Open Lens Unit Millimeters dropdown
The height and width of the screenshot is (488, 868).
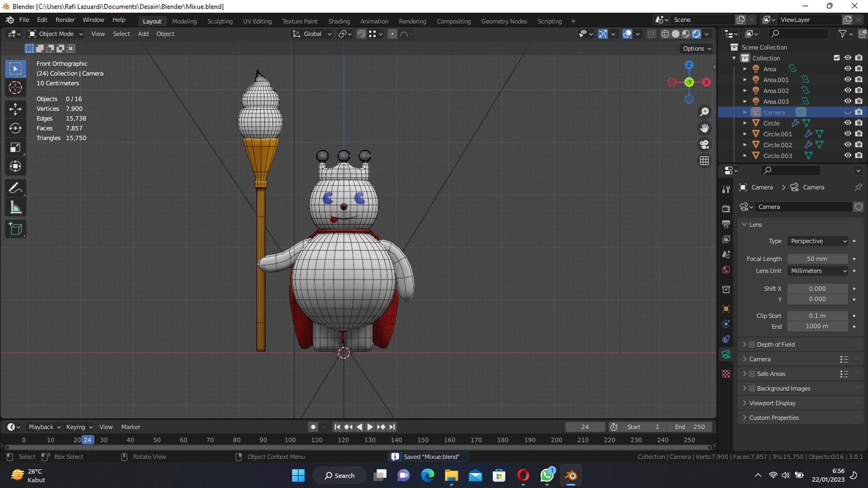point(818,271)
